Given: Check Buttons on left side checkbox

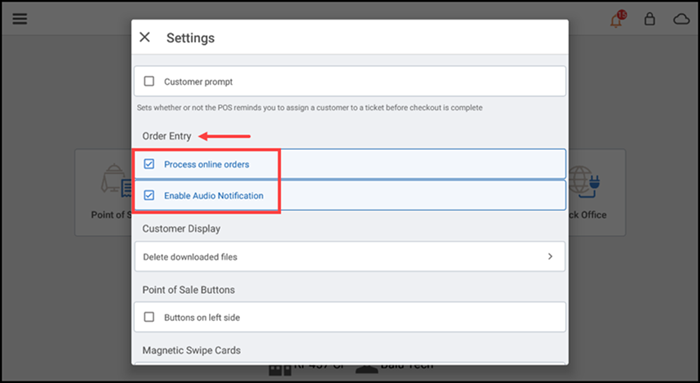Looking at the screenshot, I should coord(149,317).
